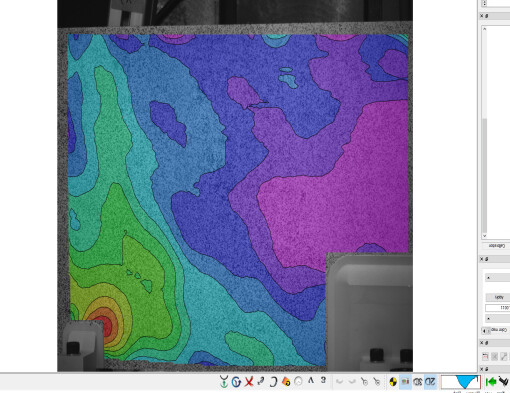Click the blue circular rotate icon

236,382
